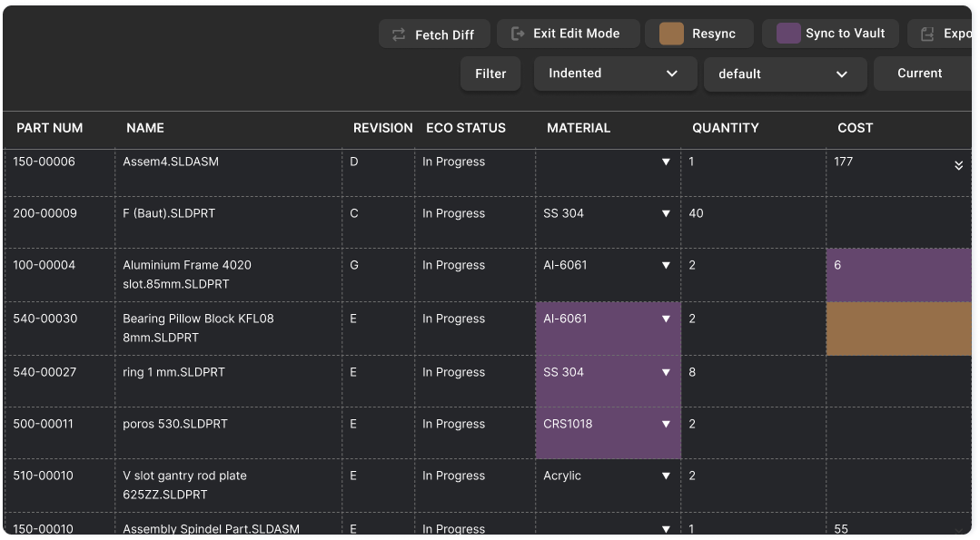Screen dimensions: 980x540
Task: Open the Al-6061 dropdown for Aluminium Frame 4020
Action: point(666,266)
